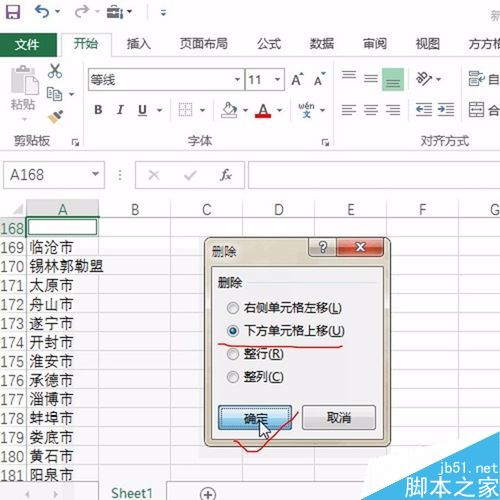This screenshot has height=500, width=500.
Task: Expand the 剪贴板 group dialog launcher
Action: coord(75,142)
